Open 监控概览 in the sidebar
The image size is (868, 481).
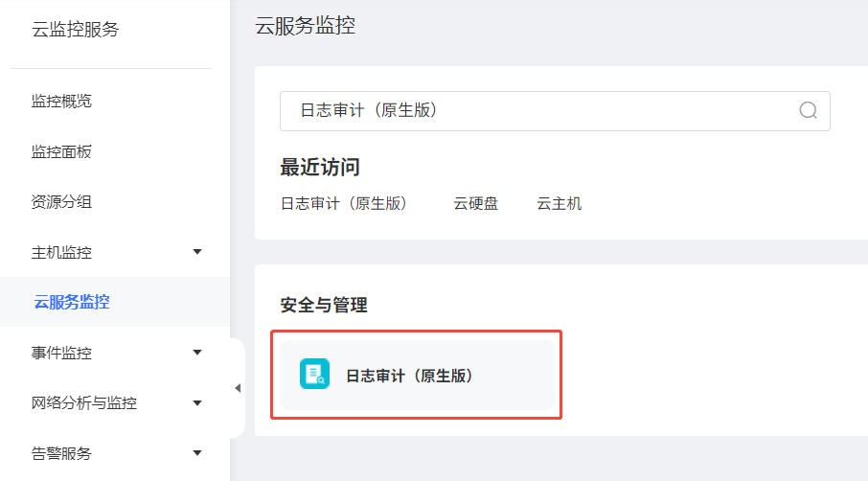click(x=61, y=102)
